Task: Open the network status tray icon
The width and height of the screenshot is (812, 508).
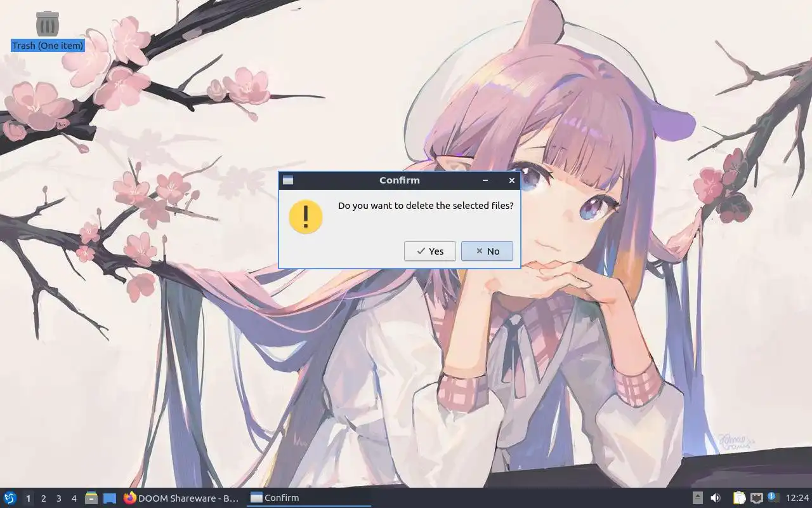Action: [x=756, y=498]
